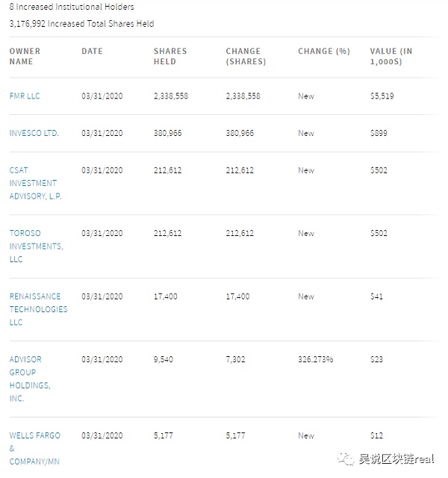The image size is (448, 478).
Task: Click the 8 Increased Institutional Holders text
Action: click(x=72, y=7)
